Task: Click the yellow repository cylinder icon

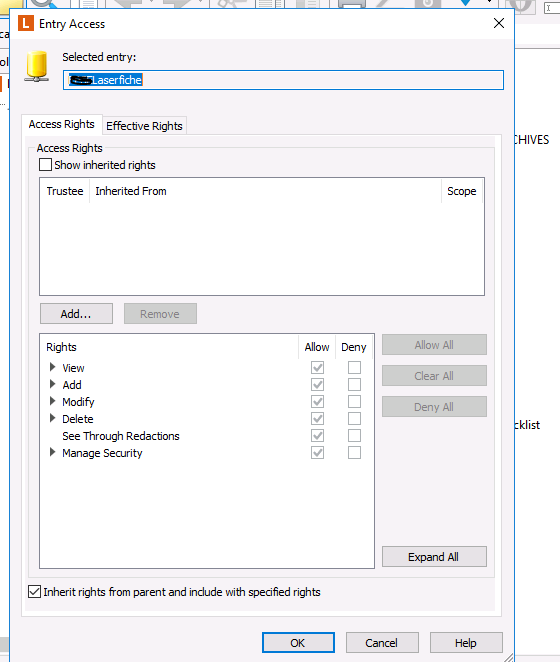Action: coord(37,66)
